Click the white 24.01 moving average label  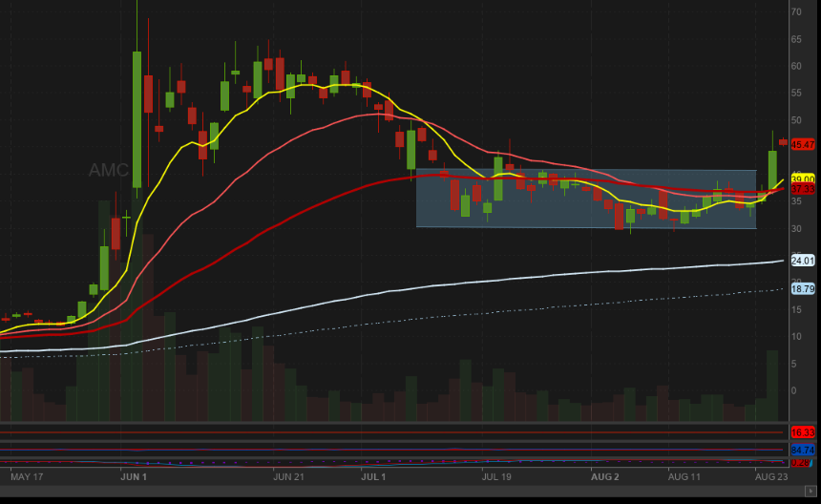coord(802,261)
